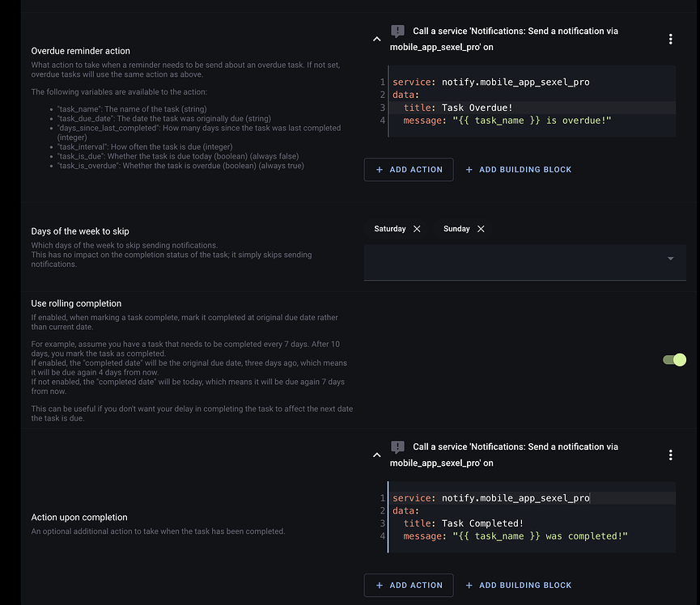
Task: Click overdue message line in YAML editor
Action: (x=507, y=121)
